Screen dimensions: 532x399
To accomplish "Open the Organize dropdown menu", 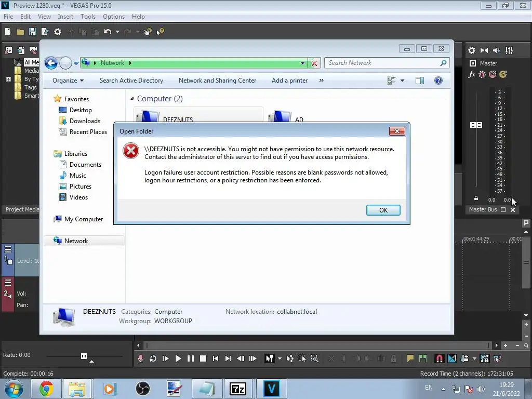I will 68,81.
